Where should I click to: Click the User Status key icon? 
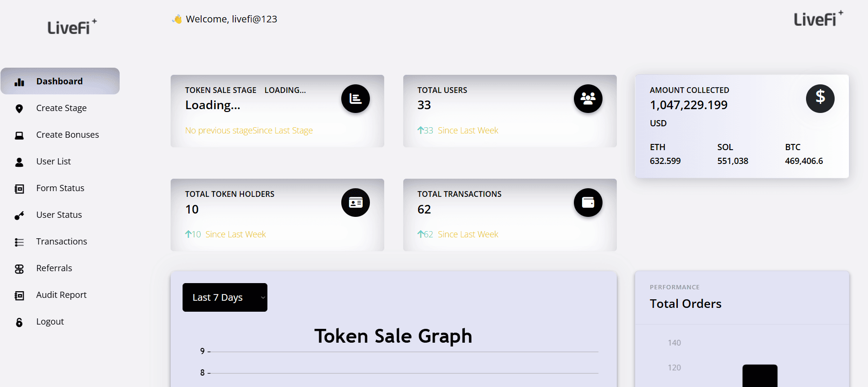(19, 215)
